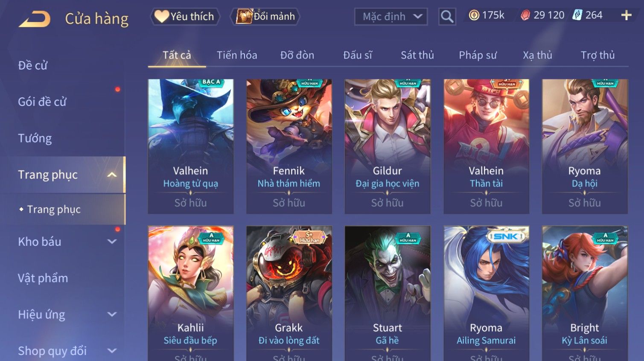Open the Mặc định sort dropdown
Image resolution: width=644 pixels, height=361 pixels.
click(390, 17)
